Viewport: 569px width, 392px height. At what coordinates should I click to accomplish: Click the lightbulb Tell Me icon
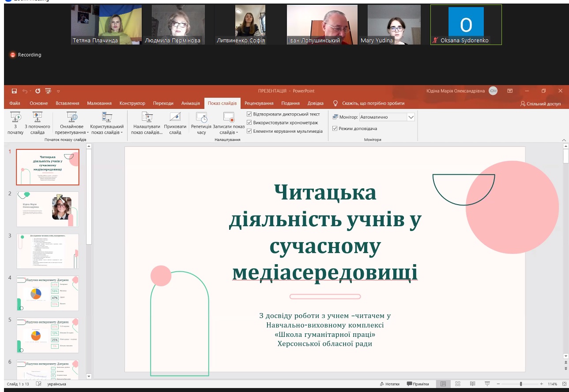(335, 103)
